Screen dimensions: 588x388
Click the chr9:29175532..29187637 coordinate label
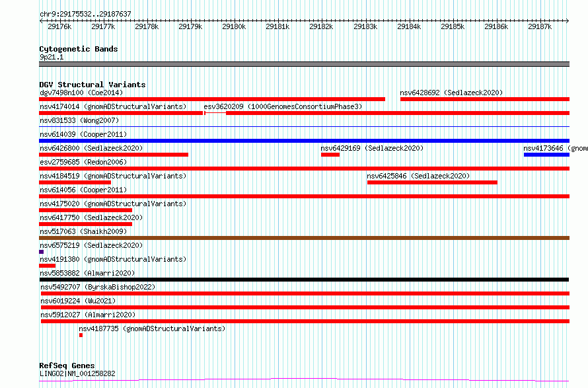(85, 14)
